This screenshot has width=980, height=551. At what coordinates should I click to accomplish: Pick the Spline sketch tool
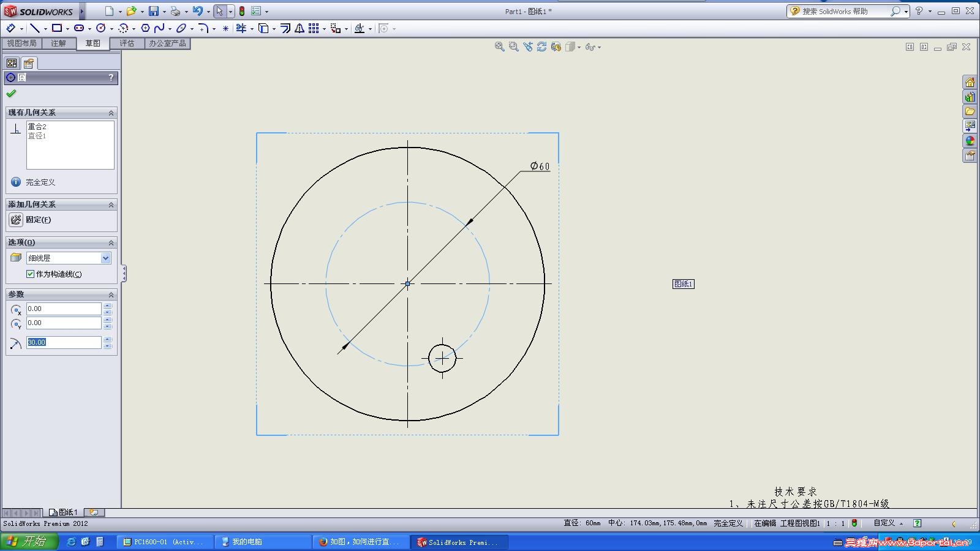159,28
